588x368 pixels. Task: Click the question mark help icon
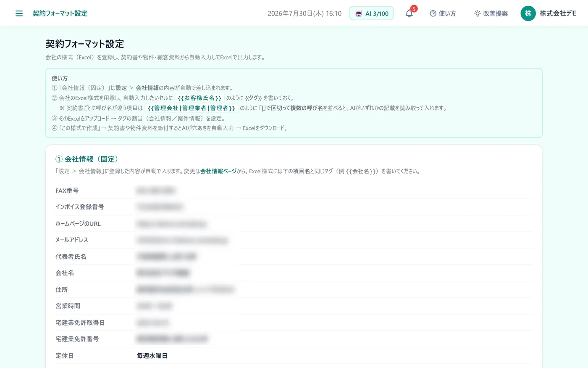point(433,13)
